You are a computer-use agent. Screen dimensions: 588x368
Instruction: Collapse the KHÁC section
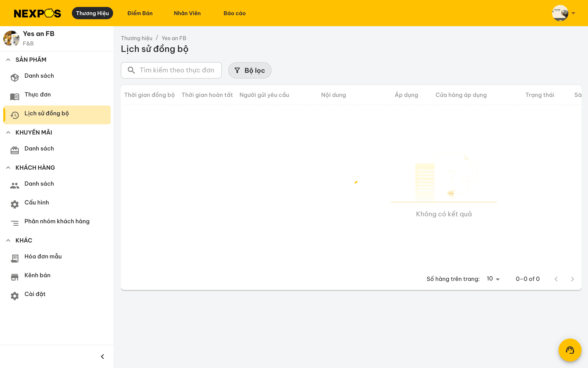click(8, 240)
